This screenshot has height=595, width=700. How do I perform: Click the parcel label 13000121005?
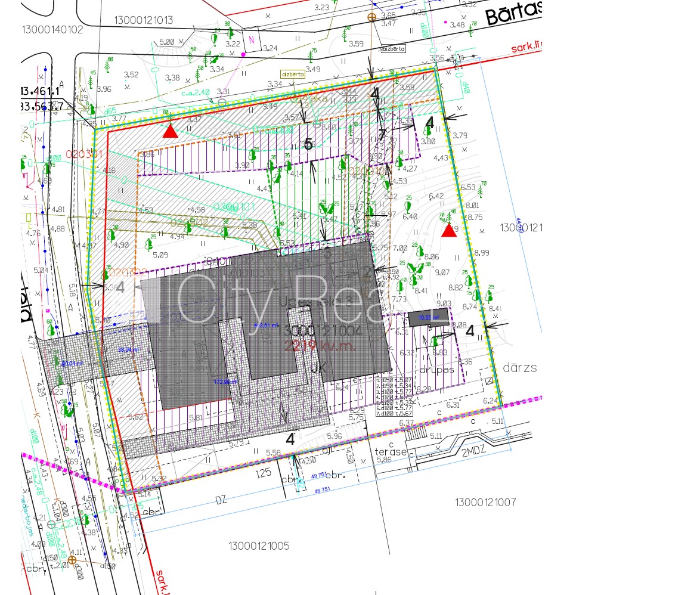click(259, 546)
